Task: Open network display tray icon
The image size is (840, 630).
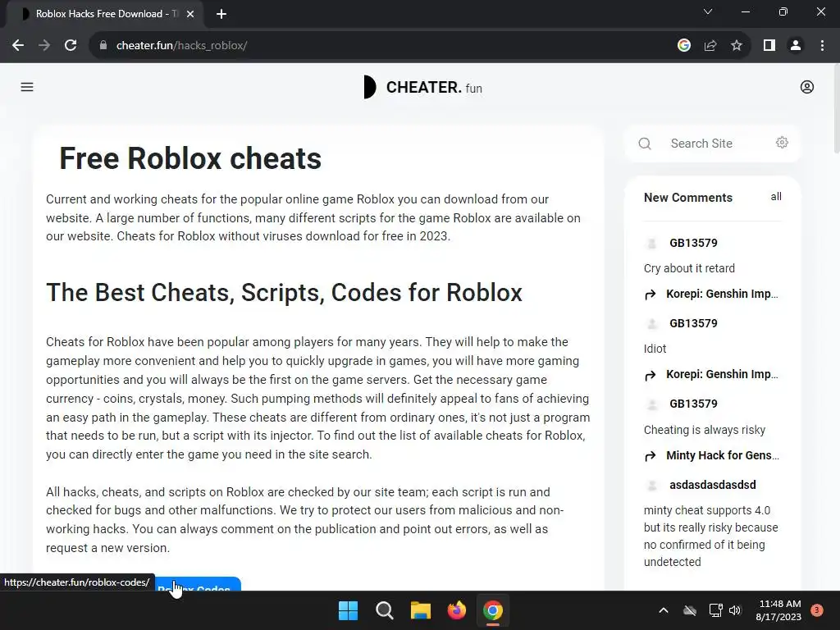Action: coord(715,610)
